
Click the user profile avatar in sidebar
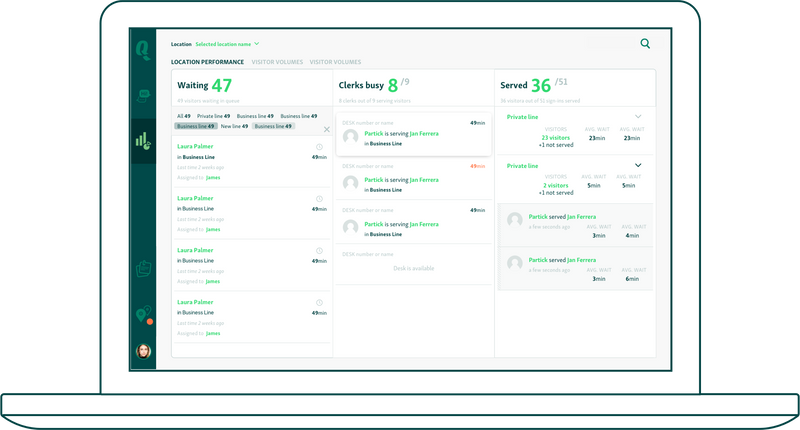click(x=143, y=351)
